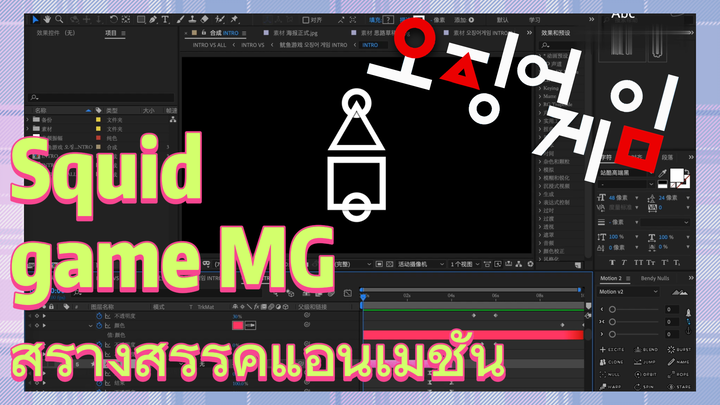
Task: Click the white fill color swatch
Action: tap(676, 175)
